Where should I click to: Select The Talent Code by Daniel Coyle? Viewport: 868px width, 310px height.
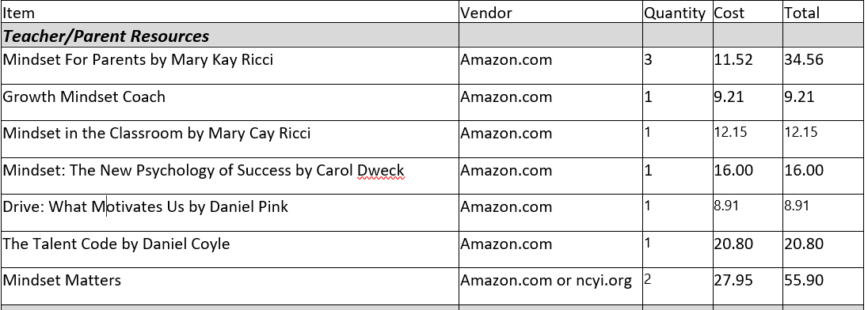pyautogui.click(x=116, y=244)
